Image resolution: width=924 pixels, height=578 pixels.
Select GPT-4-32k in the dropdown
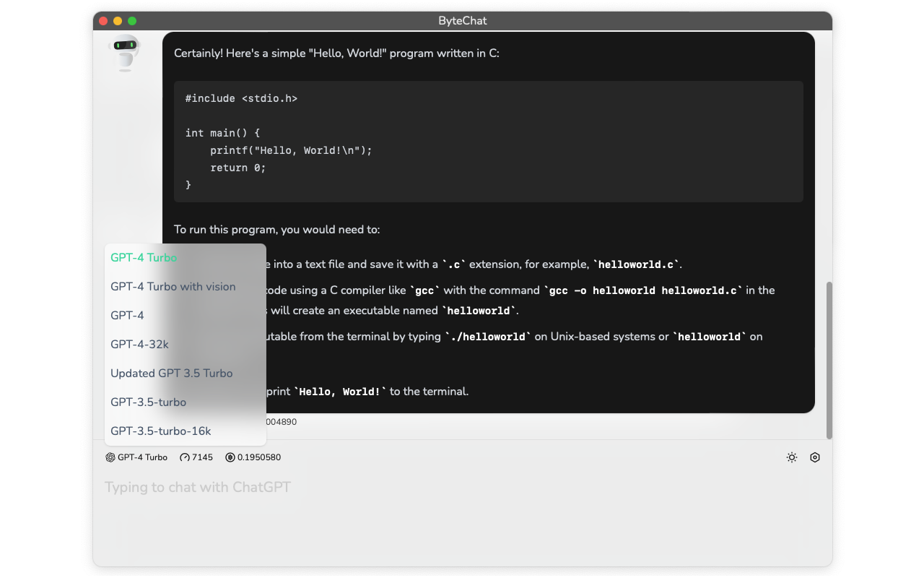(x=186, y=344)
